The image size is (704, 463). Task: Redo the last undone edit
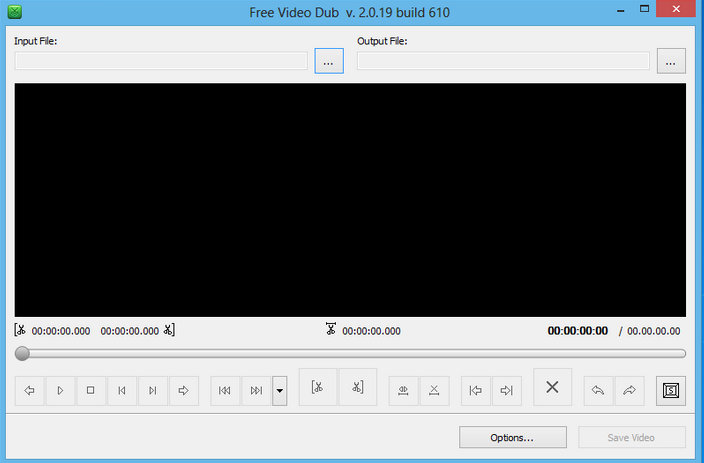[x=629, y=391]
